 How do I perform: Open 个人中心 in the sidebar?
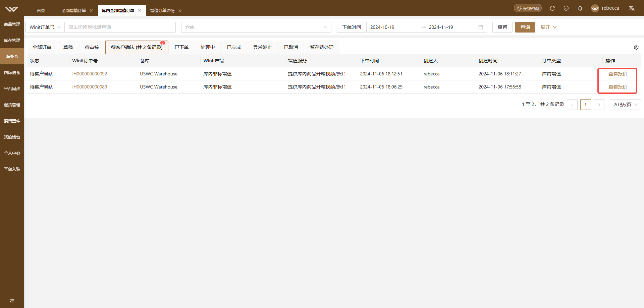click(x=12, y=153)
